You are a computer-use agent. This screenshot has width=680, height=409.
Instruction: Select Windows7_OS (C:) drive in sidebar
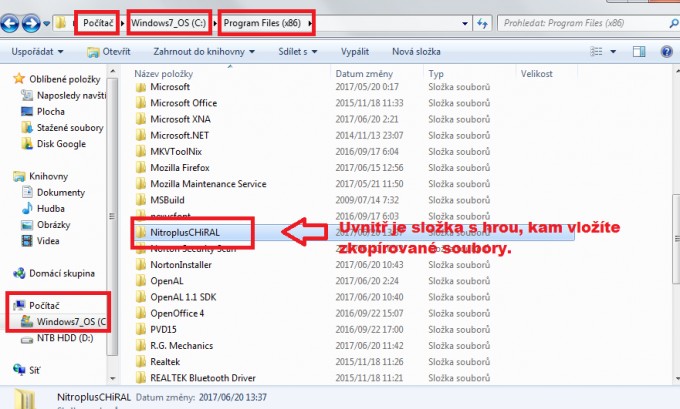(x=63, y=321)
